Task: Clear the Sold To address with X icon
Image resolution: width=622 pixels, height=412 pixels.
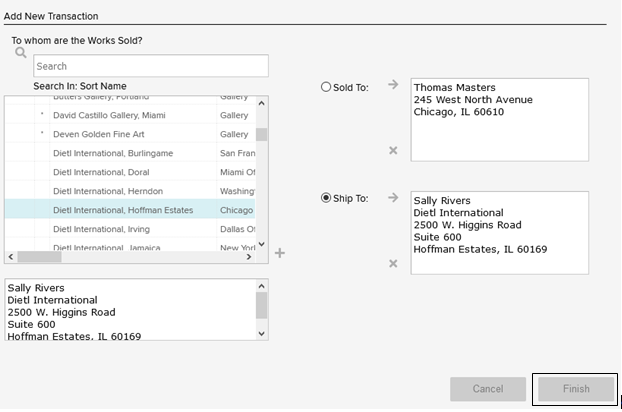Action: 393,150
